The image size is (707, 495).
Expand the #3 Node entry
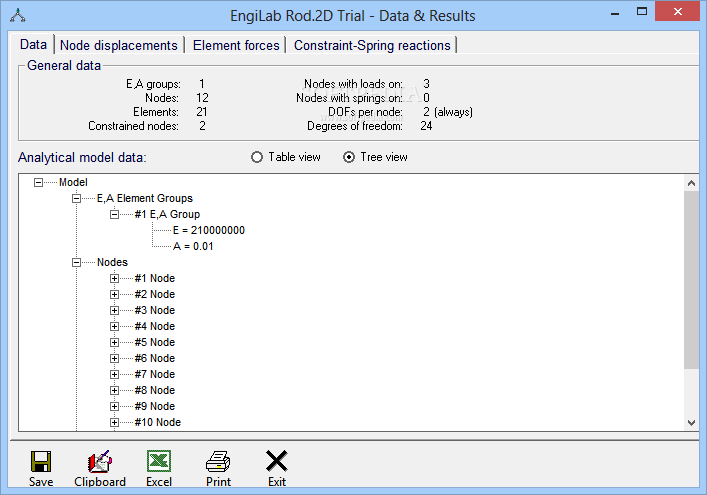point(115,311)
